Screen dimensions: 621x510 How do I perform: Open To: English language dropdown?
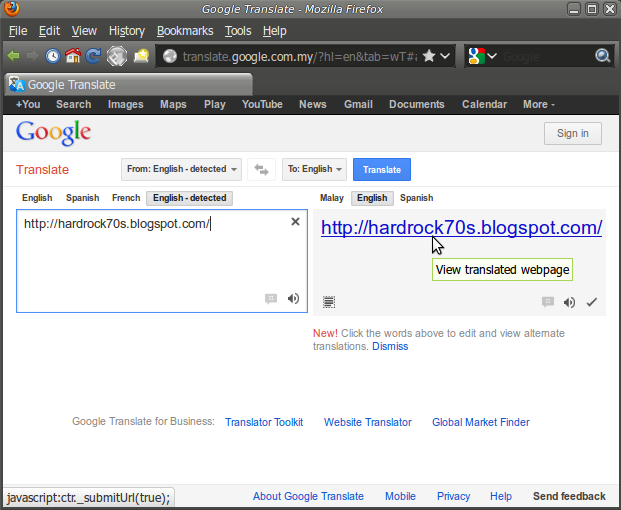314,169
